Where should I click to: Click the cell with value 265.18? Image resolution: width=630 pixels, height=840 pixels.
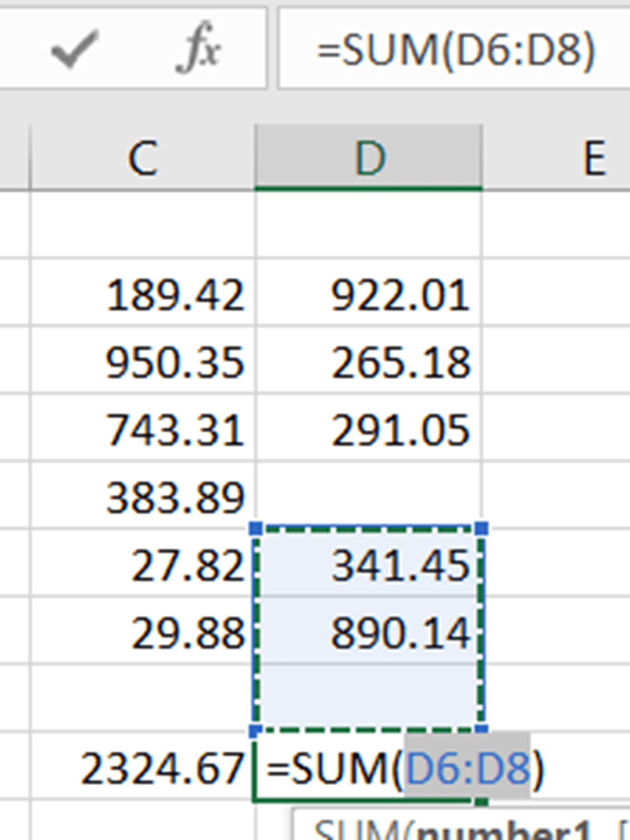[x=400, y=362]
